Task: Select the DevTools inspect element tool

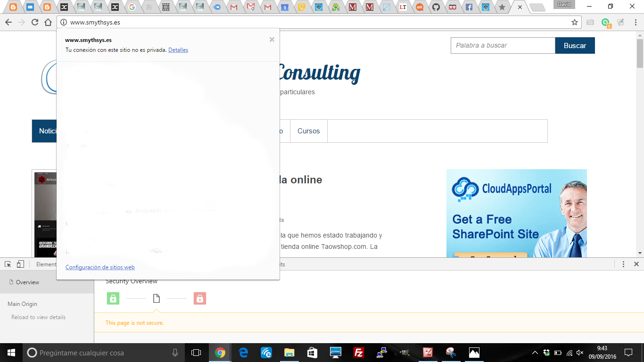Action: [x=8, y=264]
